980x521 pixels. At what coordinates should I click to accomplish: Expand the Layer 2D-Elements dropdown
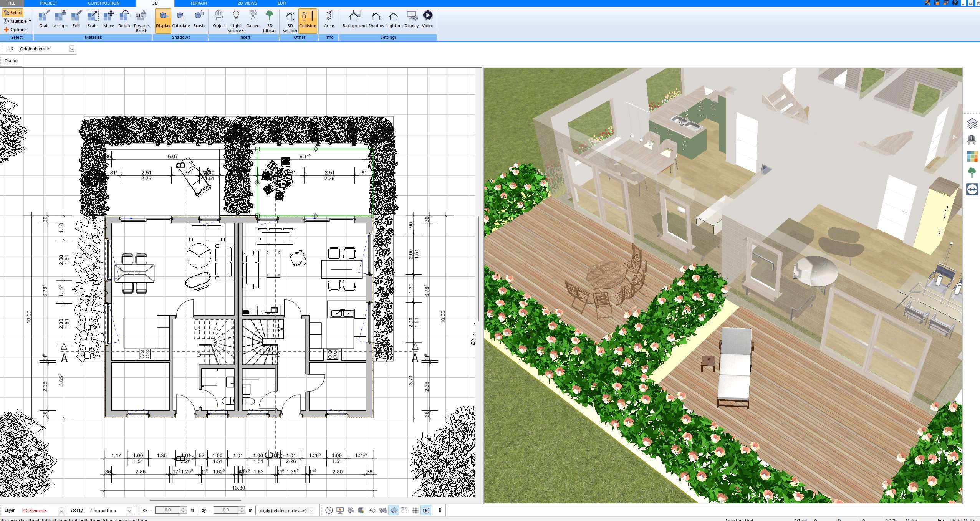(61, 511)
